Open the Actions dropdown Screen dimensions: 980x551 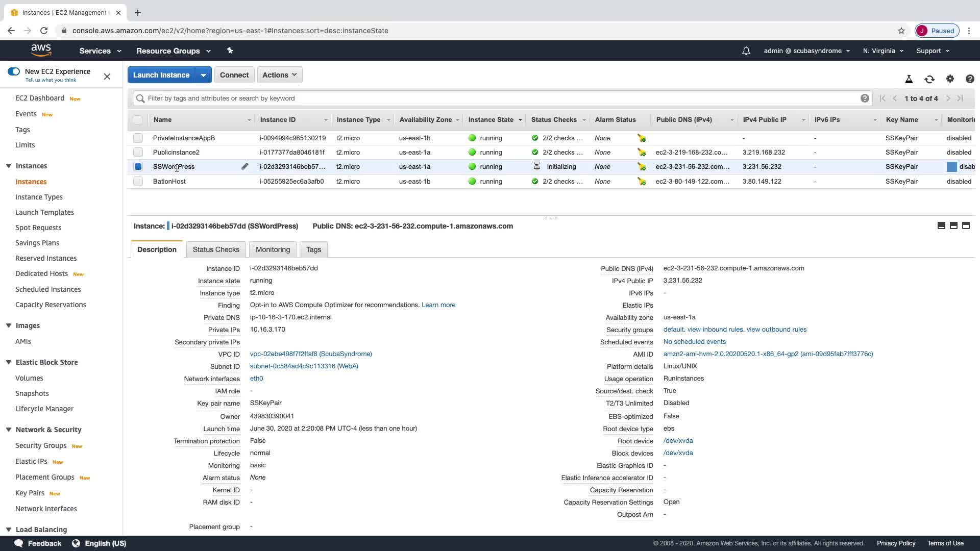[x=279, y=75]
